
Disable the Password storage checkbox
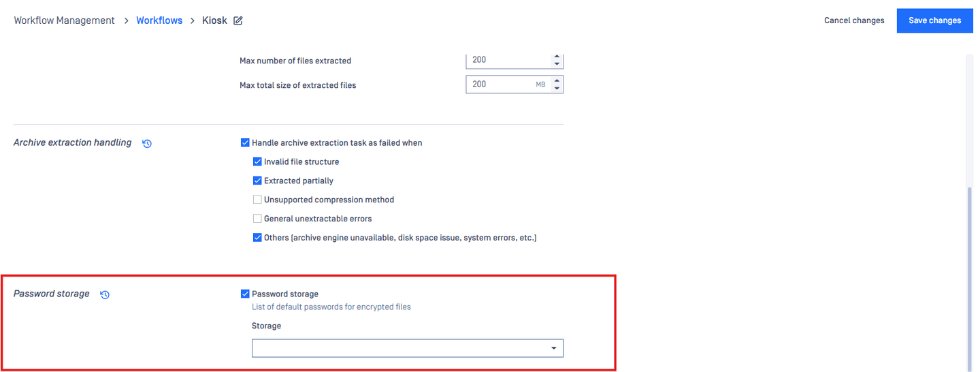pos(245,294)
